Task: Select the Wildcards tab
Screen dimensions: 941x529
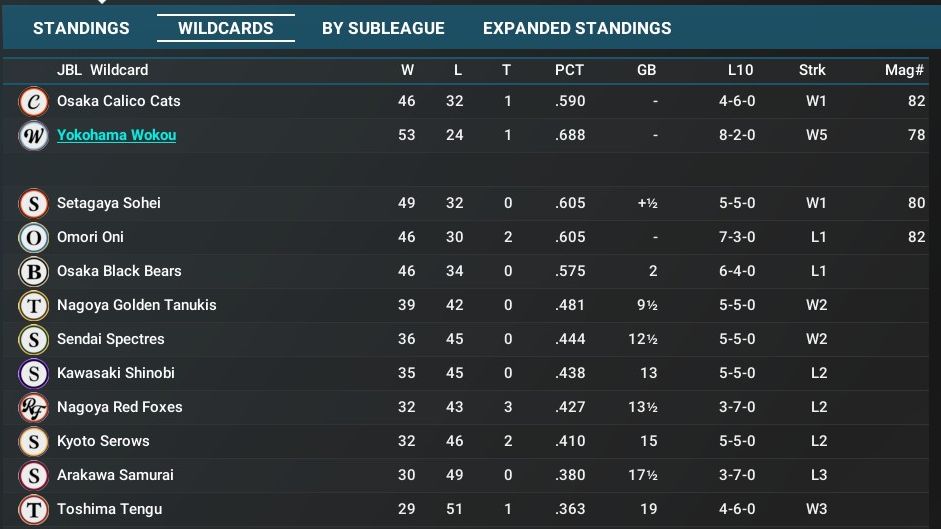Action: coord(226,28)
